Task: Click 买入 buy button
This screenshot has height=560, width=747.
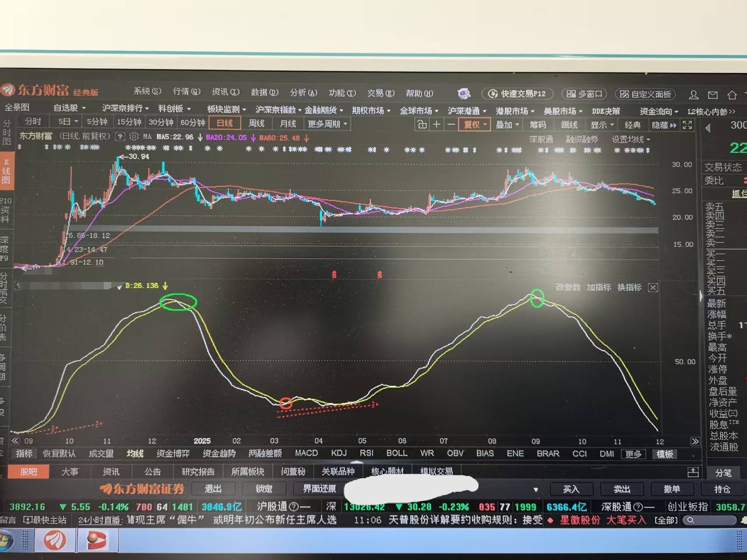Action: (571, 489)
